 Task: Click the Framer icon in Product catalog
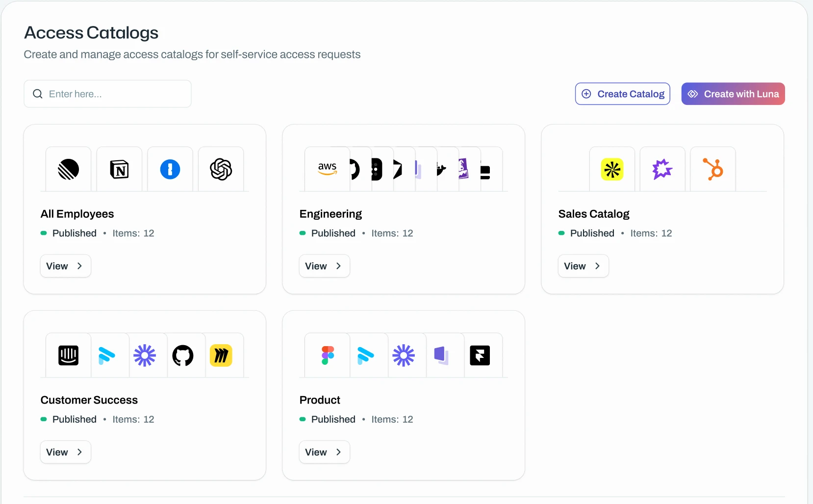[x=480, y=355]
